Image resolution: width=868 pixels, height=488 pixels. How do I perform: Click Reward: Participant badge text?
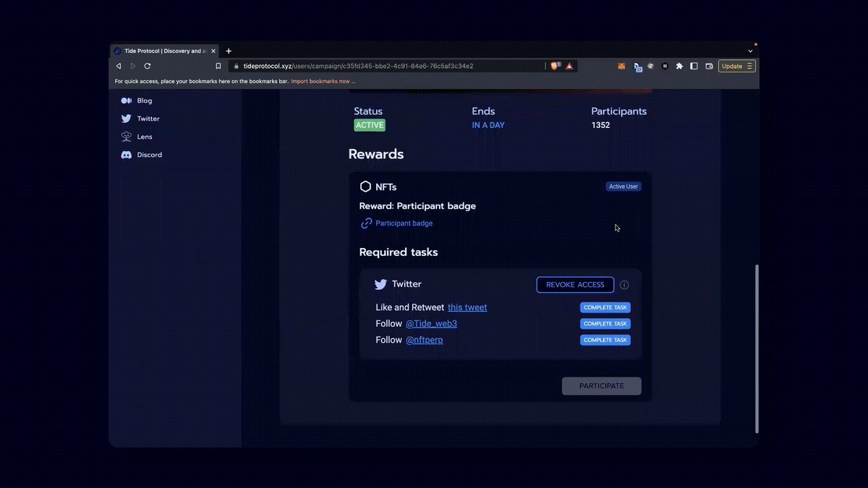(x=417, y=206)
